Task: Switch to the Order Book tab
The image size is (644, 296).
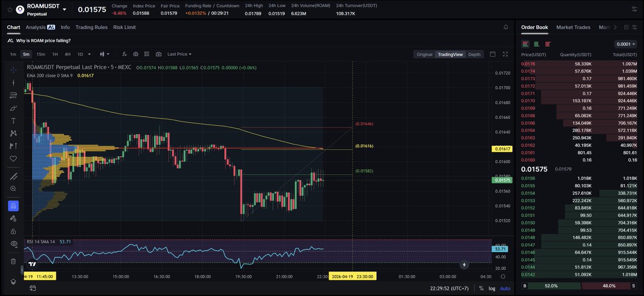Action: 535,27
